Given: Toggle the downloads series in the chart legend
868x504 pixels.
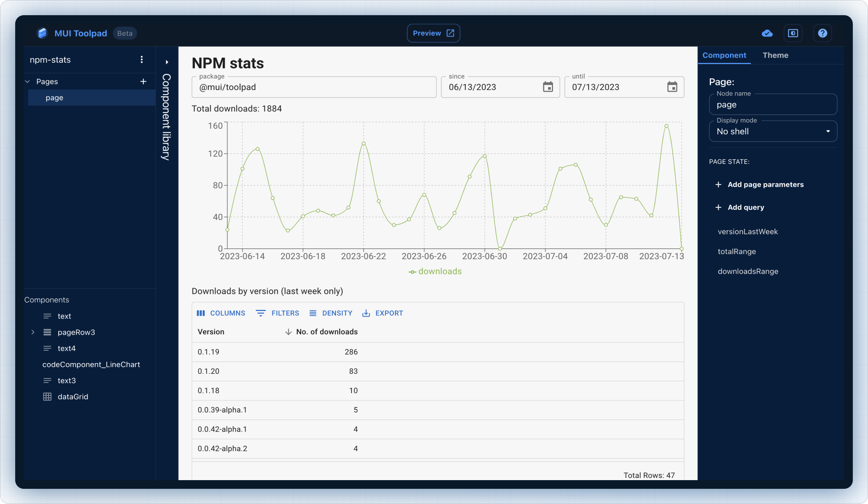Looking at the screenshot, I should coord(435,271).
